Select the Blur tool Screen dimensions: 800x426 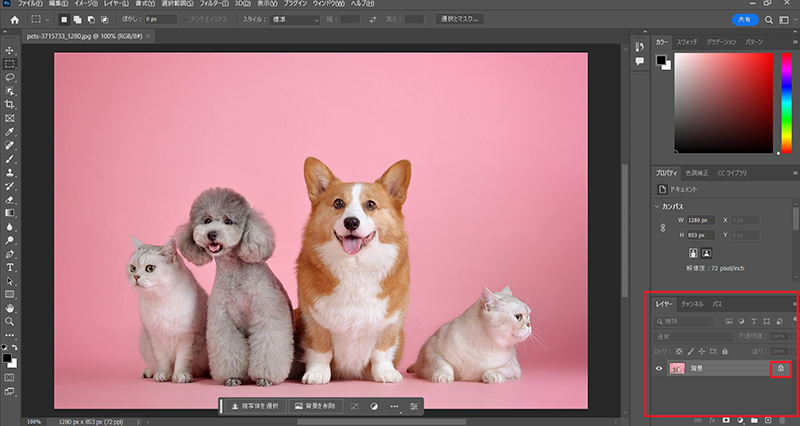[x=10, y=227]
